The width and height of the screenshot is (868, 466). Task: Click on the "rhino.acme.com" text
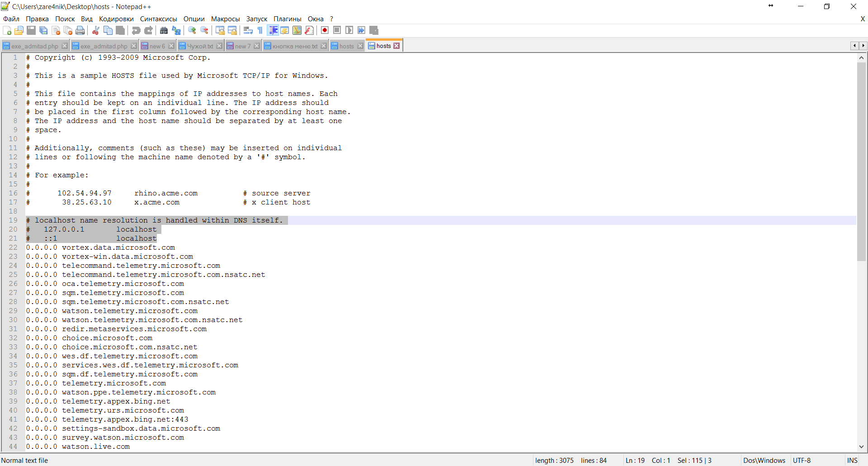pos(166,193)
